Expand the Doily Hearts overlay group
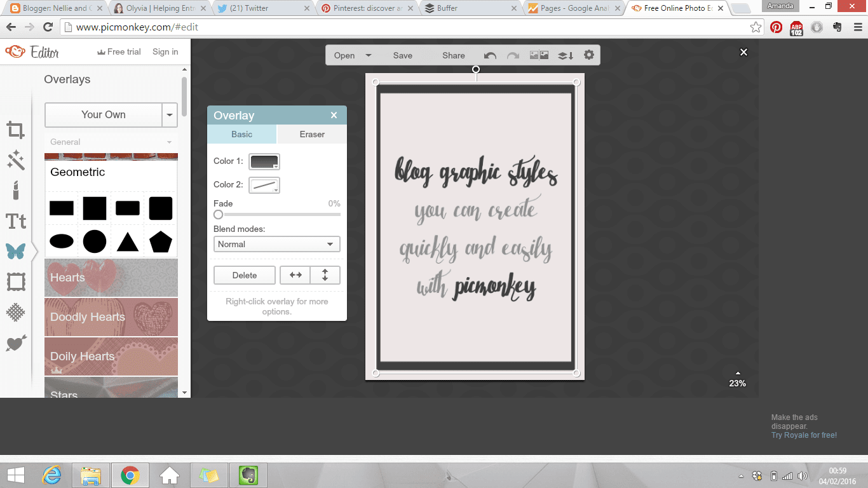Screen dimensions: 868x488 point(111,356)
